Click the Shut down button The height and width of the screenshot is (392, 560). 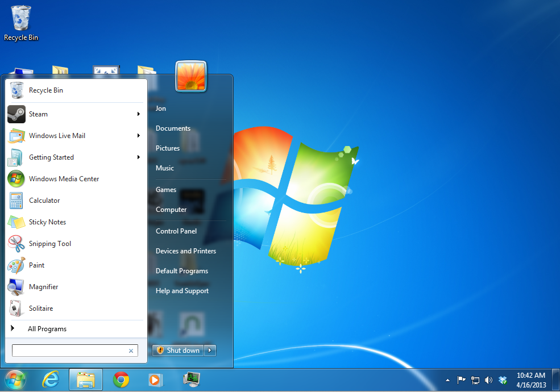178,351
